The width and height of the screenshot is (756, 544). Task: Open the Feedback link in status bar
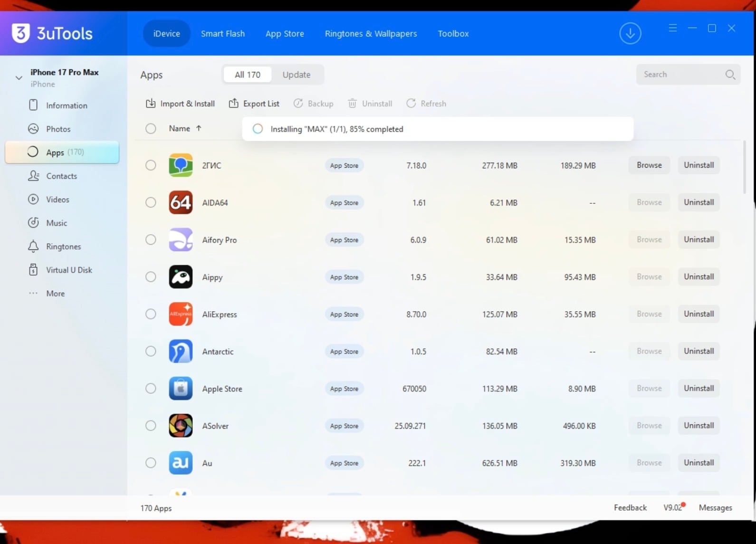point(630,508)
